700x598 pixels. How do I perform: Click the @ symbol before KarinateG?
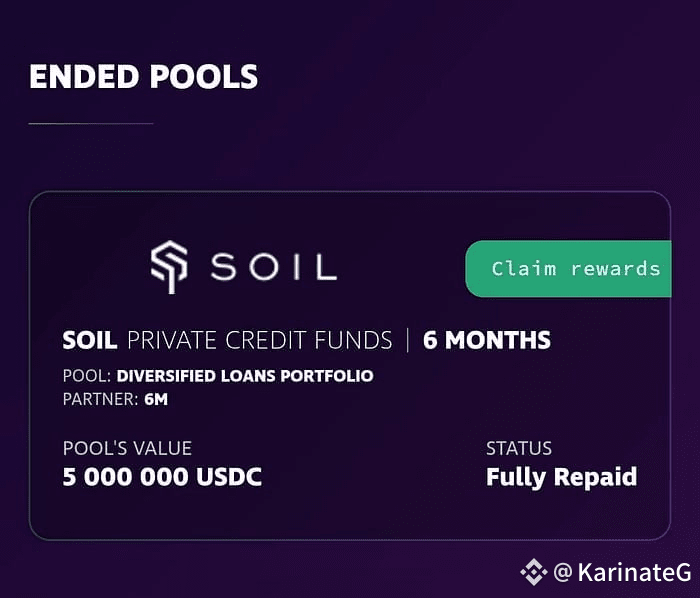click(562, 572)
